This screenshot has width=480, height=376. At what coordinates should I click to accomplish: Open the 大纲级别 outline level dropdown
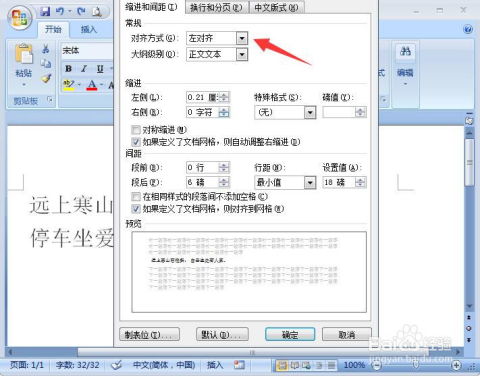(x=242, y=54)
